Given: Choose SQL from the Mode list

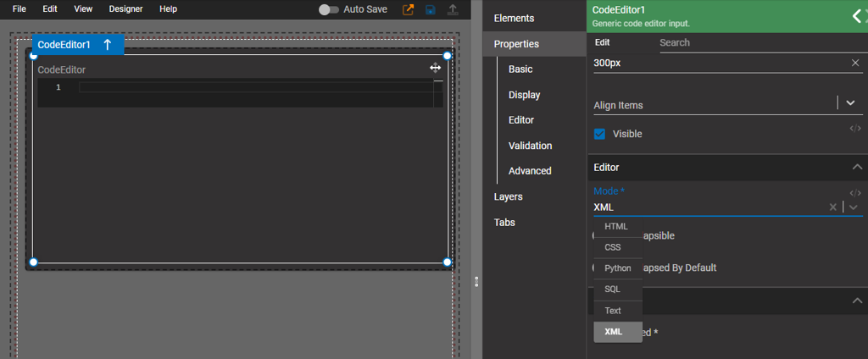Looking at the screenshot, I should click(618, 290).
